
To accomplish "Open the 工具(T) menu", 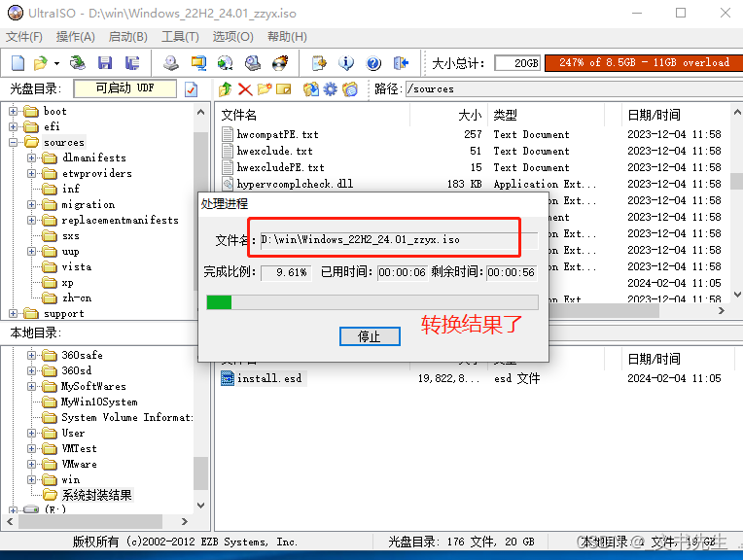I will tap(180, 37).
